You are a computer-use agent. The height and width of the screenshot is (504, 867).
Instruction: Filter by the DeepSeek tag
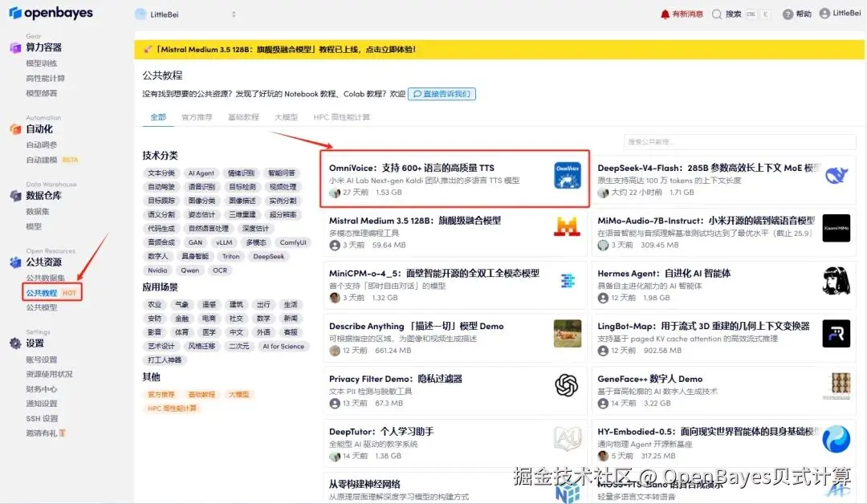tap(269, 257)
